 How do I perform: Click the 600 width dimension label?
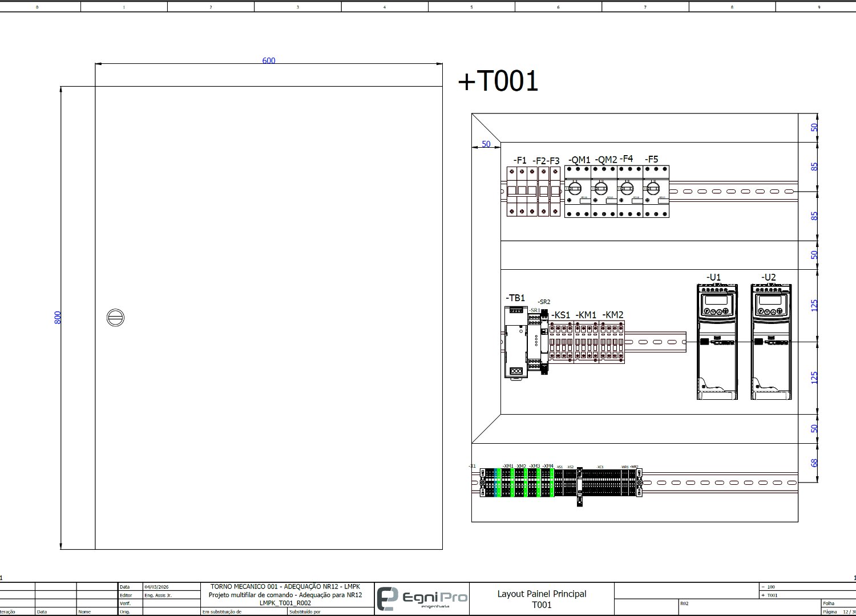coord(268,61)
